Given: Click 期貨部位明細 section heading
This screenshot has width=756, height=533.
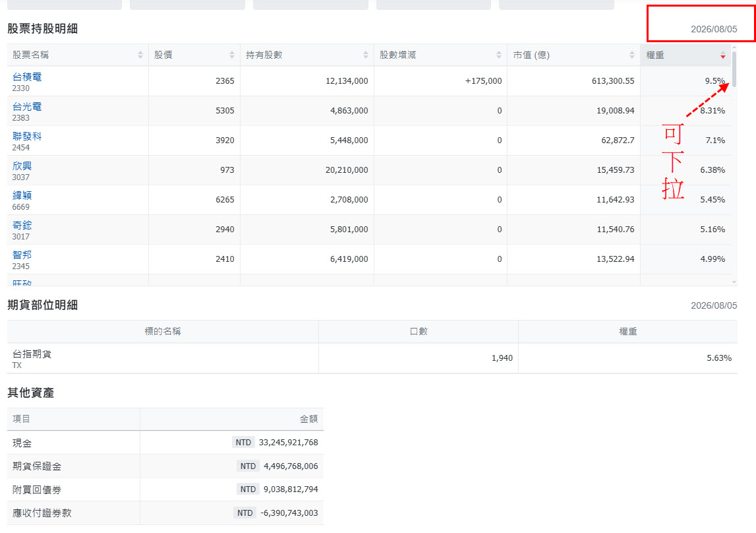Looking at the screenshot, I should coord(42,305).
